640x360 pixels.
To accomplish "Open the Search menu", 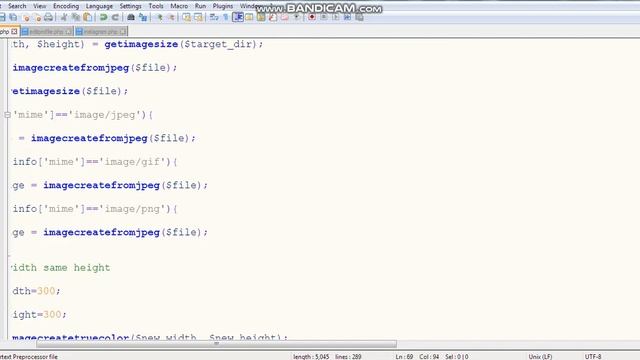I will tap(17, 6).
